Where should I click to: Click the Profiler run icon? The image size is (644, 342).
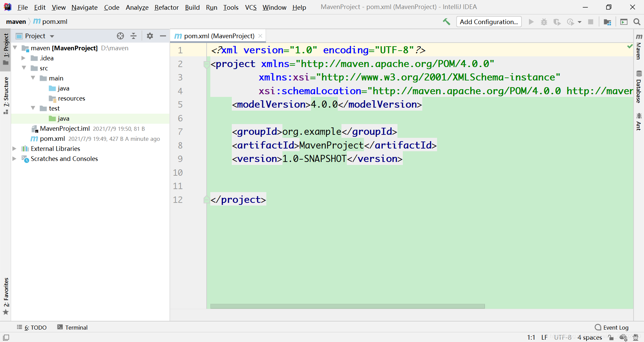coord(570,22)
